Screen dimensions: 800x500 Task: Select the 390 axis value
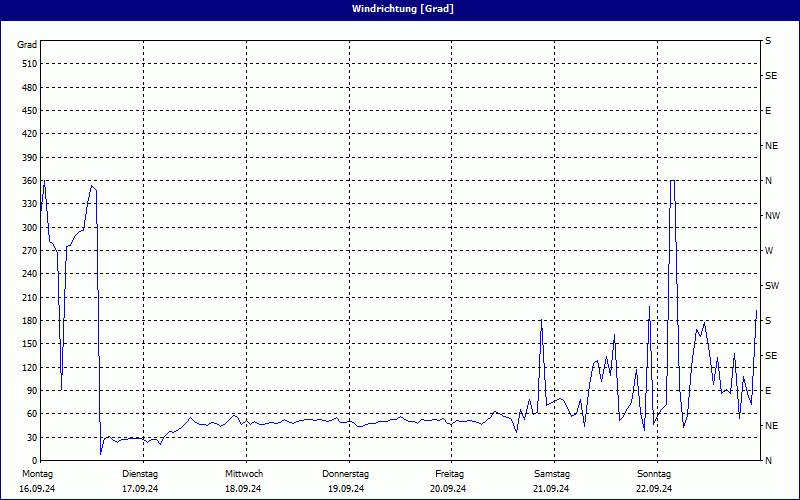click(30, 157)
